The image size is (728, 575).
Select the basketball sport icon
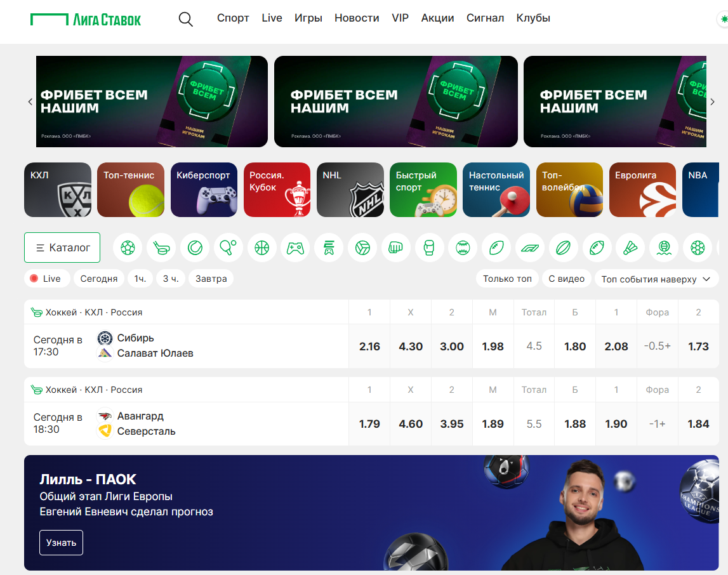coord(262,248)
